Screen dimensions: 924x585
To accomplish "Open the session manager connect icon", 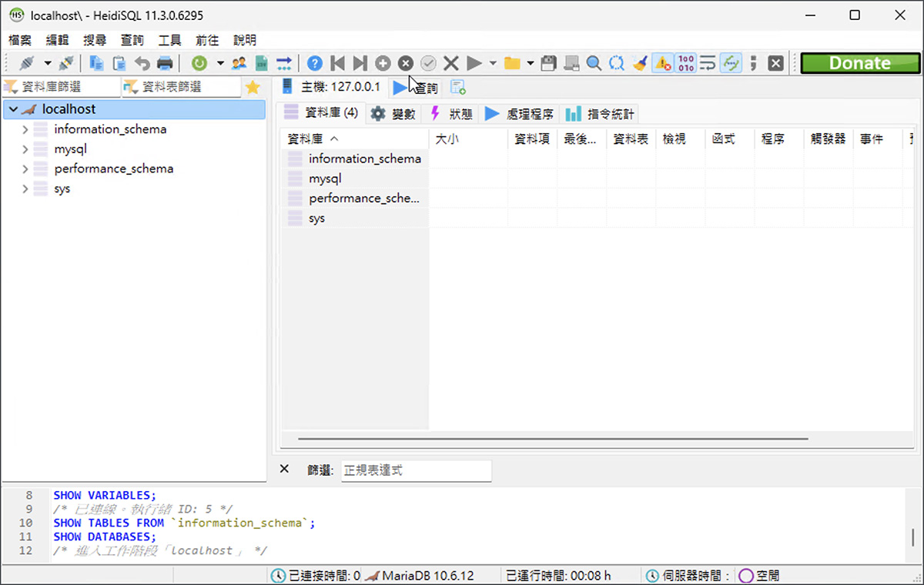I will click(x=27, y=63).
